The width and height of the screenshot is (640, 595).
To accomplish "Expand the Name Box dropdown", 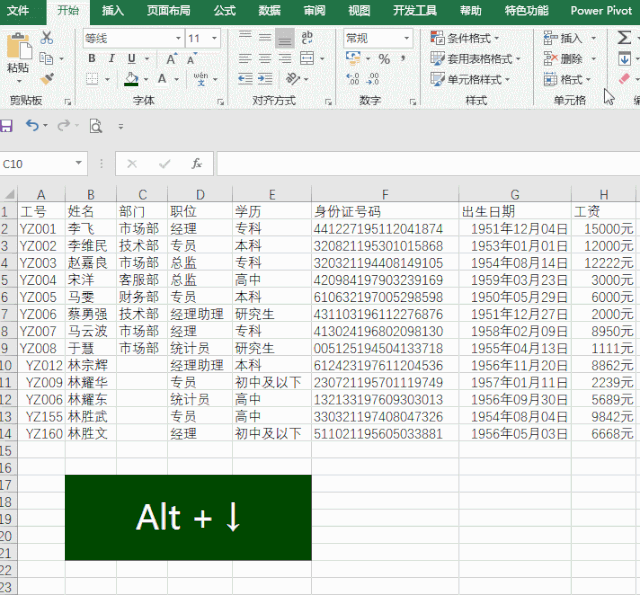I will tap(78, 163).
